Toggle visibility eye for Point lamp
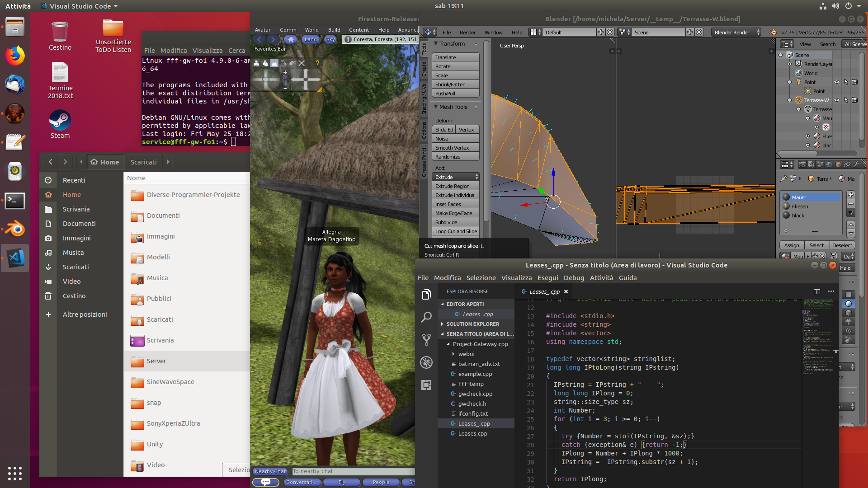 click(837, 82)
